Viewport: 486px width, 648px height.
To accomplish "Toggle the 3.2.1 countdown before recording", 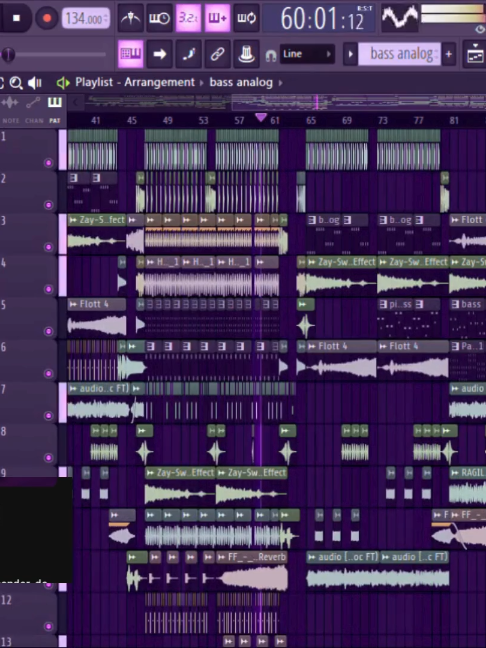I will (188, 18).
